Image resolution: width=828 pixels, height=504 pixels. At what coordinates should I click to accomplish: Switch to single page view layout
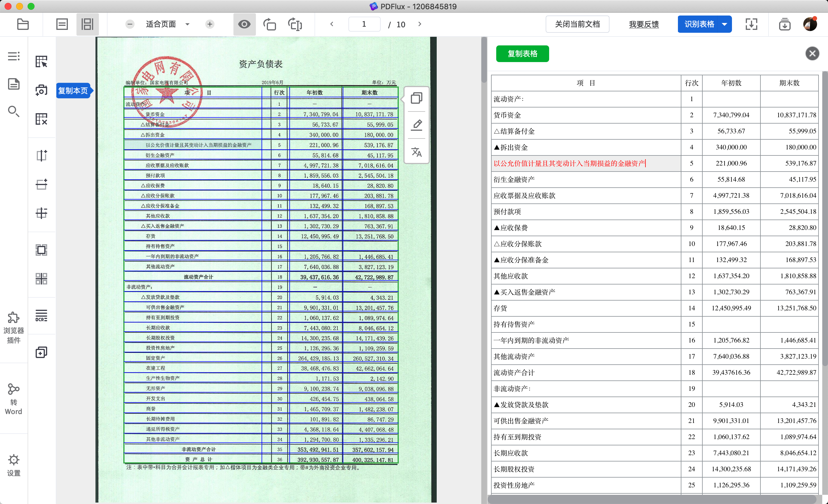(x=62, y=24)
